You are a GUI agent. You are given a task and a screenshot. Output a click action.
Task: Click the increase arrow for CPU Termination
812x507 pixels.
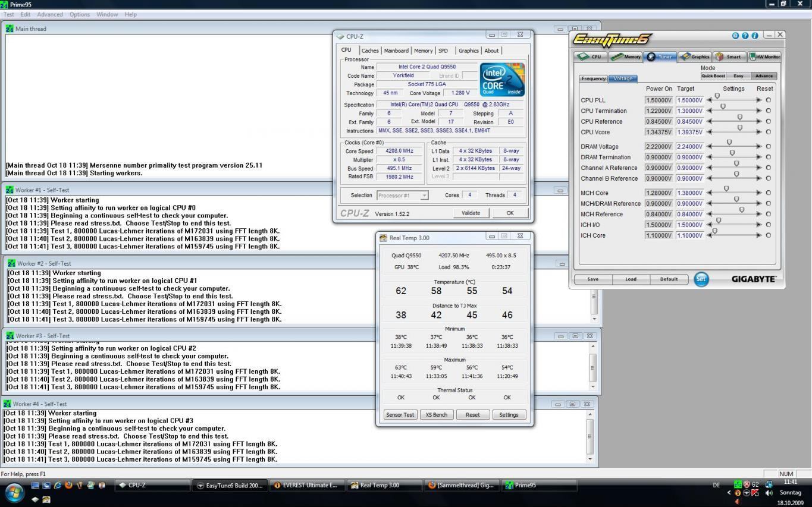point(758,111)
